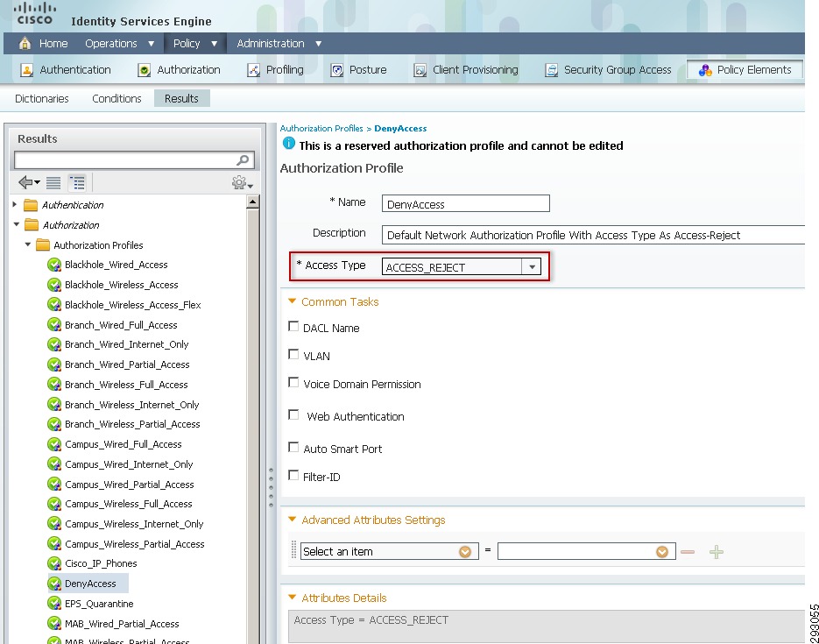Click the Security Group Access icon

pos(552,70)
